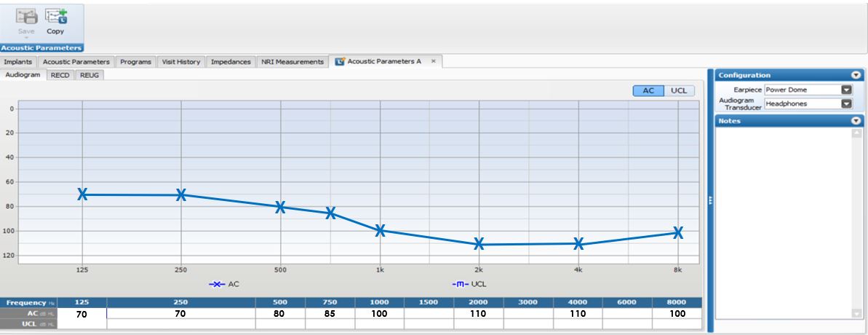Click the empty AC cell for 3000 Hz
The height and width of the screenshot is (335, 868).
[x=528, y=313]
